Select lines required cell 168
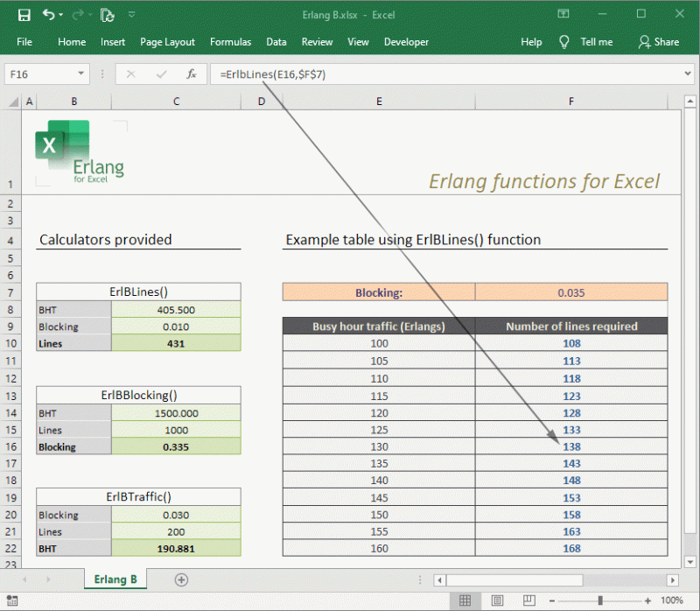The width and height of the screenshot is (700, 611). click(571, 549)
